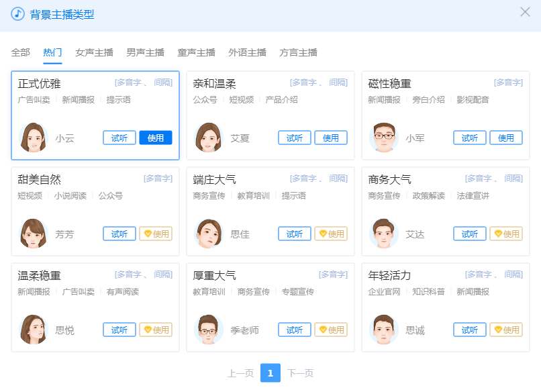
Task: Click 芳芳's avatar
Action: point(34,234)
